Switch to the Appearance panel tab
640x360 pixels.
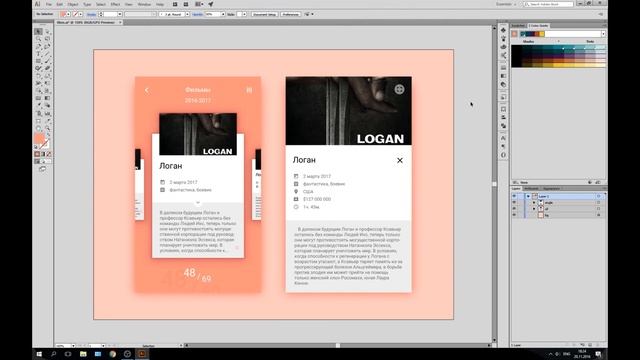552,189
